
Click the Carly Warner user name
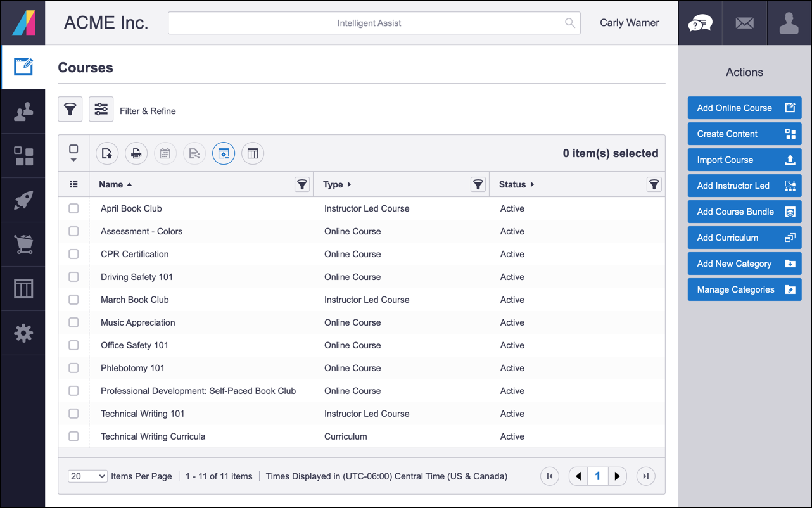coord(630,23)
